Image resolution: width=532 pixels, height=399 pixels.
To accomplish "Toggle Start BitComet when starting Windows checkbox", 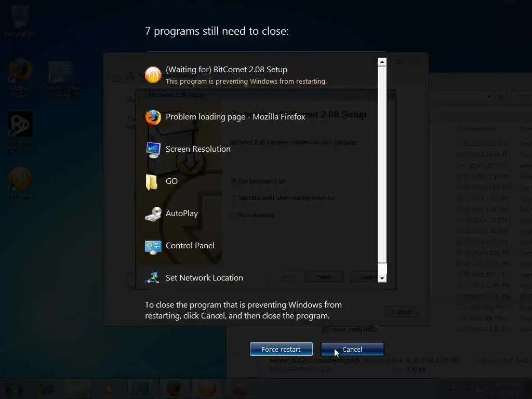I will 234,197.
